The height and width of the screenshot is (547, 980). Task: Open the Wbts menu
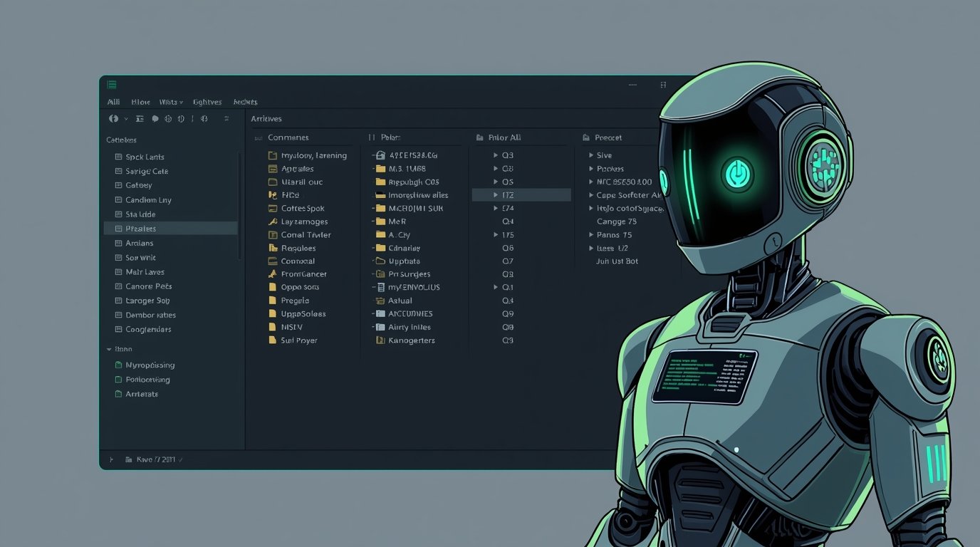[170, 102]
